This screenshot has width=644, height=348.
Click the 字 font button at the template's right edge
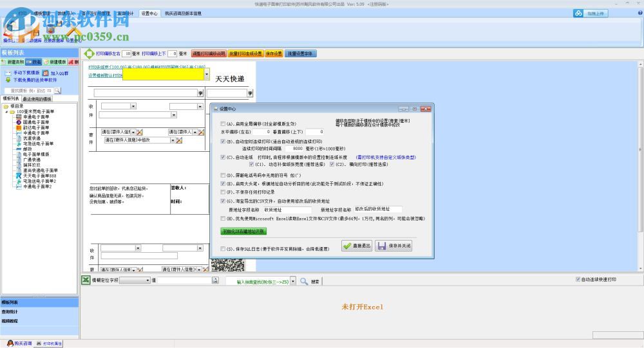250,93
